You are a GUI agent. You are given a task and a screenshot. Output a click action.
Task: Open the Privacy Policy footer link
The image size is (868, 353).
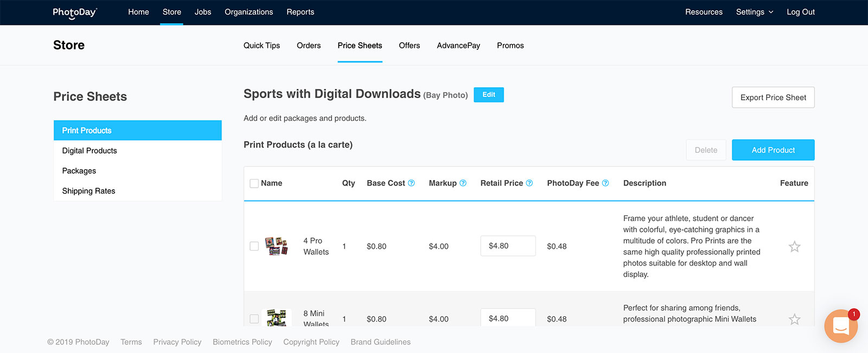177,342
